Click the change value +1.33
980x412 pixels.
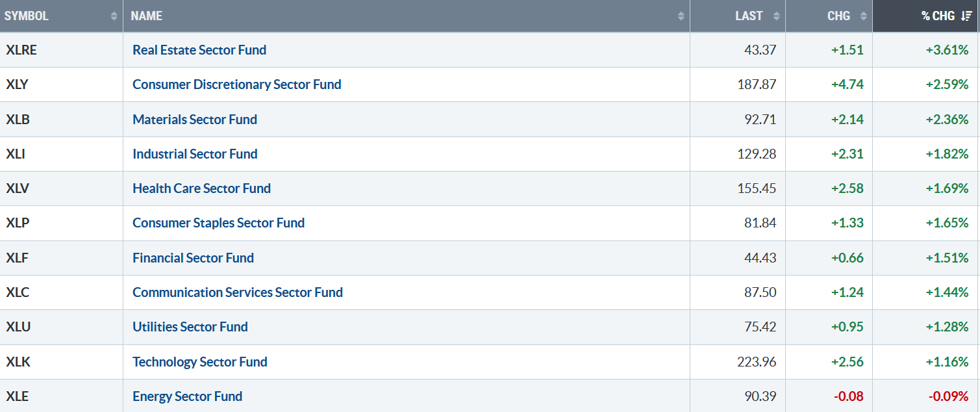point(847,223)
